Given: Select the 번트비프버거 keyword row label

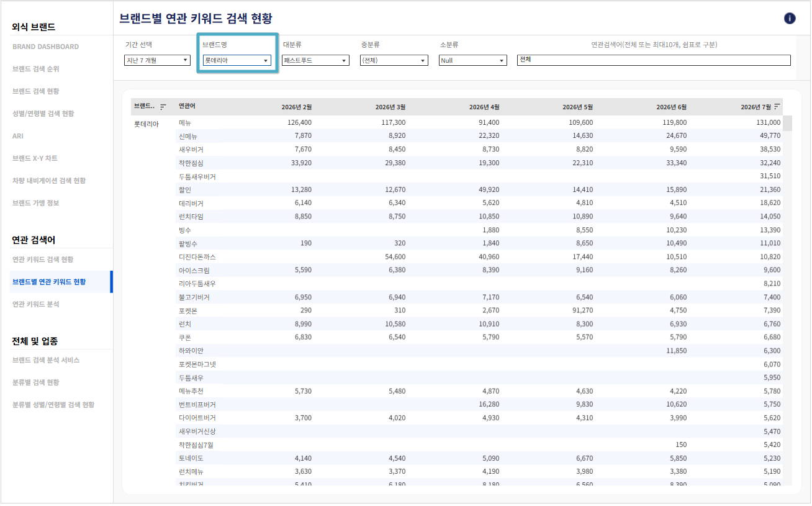Looking at the screenshot, I should pos(197,404).
